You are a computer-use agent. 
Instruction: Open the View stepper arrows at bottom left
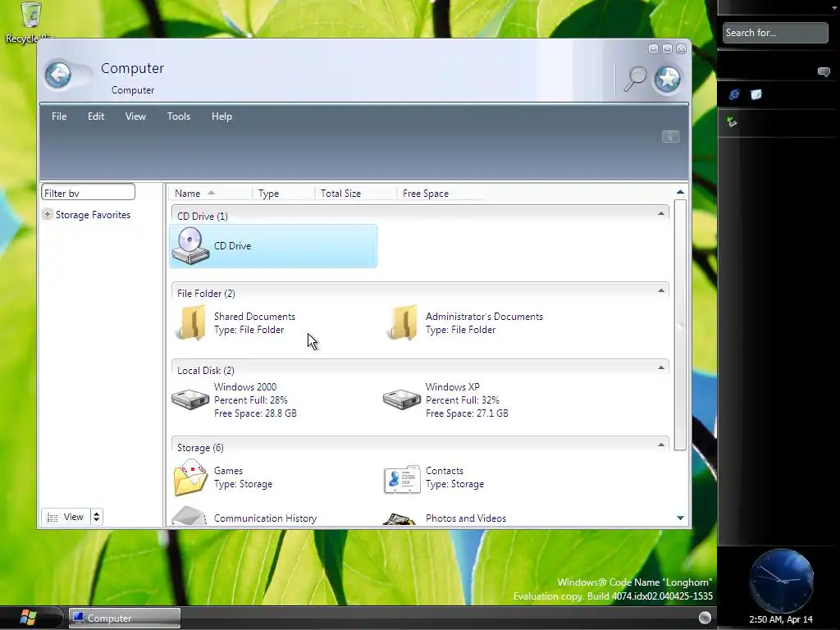97,517
